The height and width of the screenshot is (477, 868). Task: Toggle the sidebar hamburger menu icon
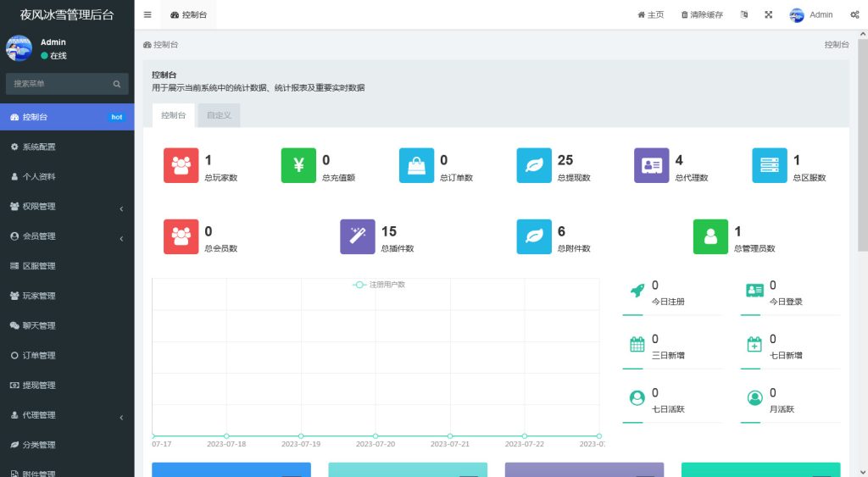point(147,15)
